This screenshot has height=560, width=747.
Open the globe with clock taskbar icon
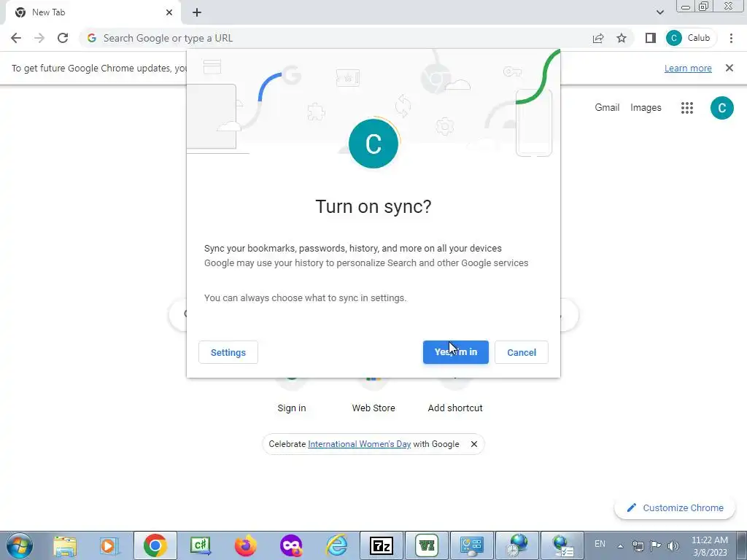(x=517, y=545)
